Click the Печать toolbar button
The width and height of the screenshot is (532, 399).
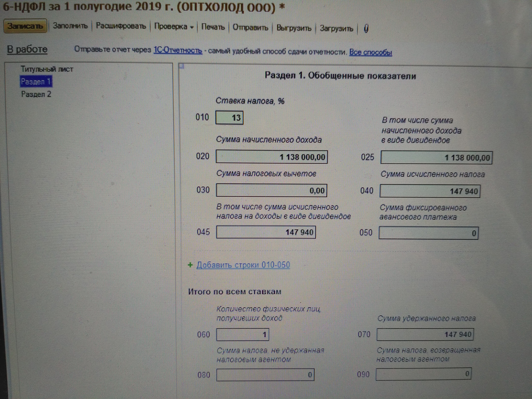tap(213, 27)
